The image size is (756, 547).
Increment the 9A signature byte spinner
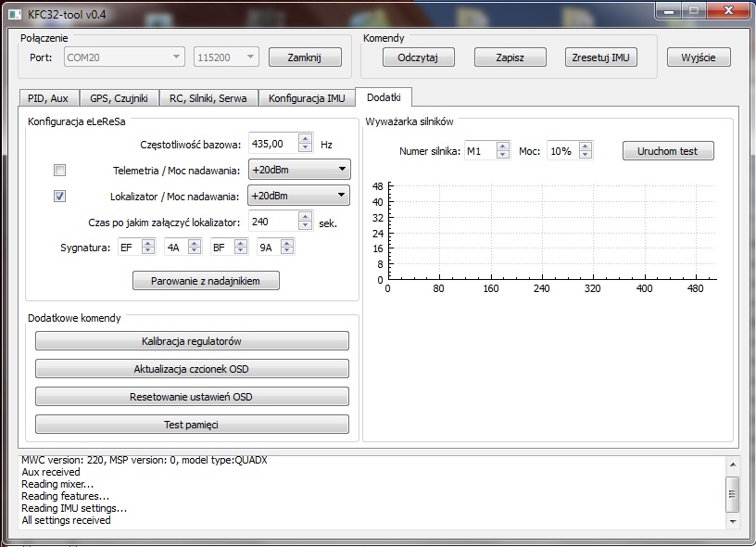[287, 244]
